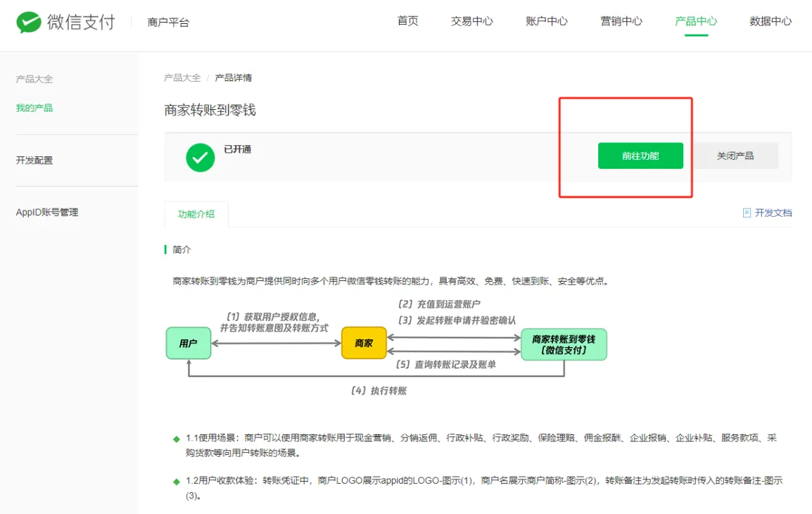Click the green checkmark status icon

pos(201,158)
